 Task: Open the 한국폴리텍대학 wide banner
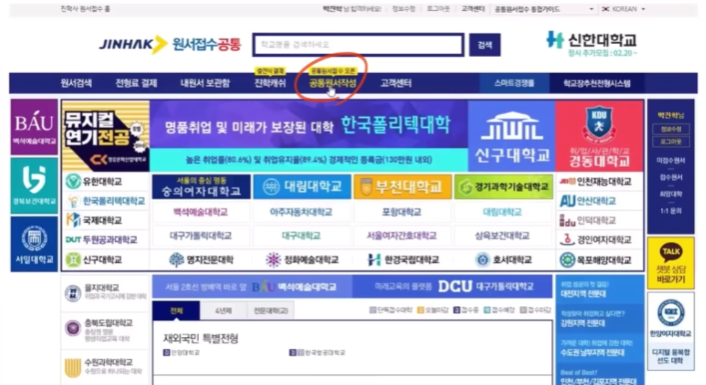309,136
